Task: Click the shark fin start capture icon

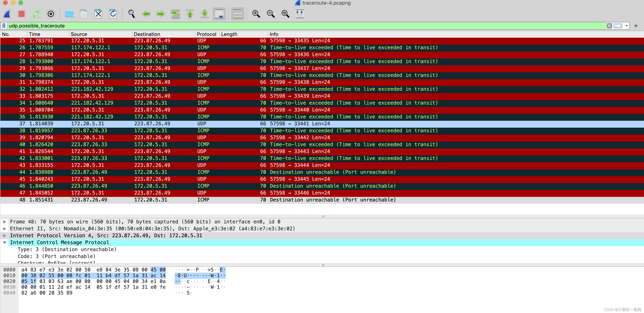Action: 7,14
